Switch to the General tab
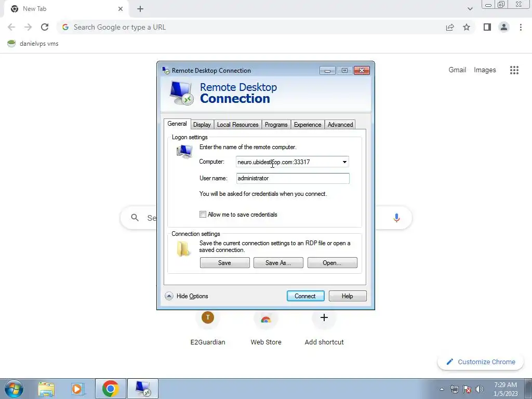Viewport: 532px width, 399px height. (177, 124)
